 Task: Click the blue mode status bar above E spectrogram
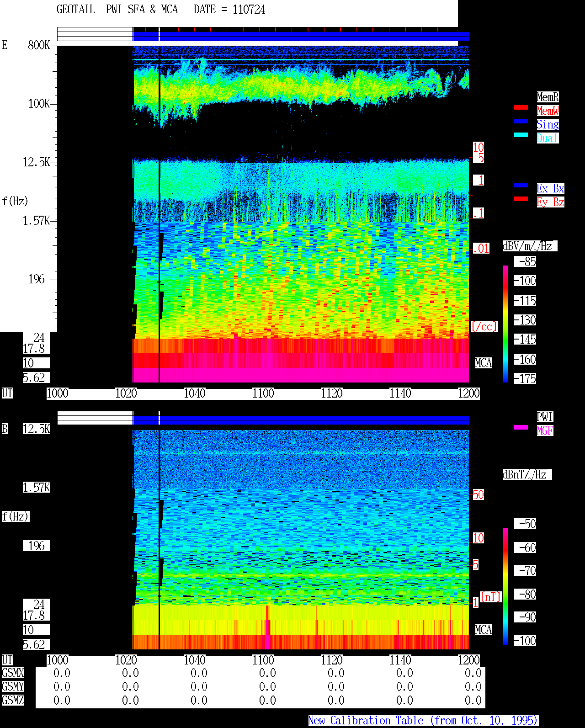coord(301,37)
